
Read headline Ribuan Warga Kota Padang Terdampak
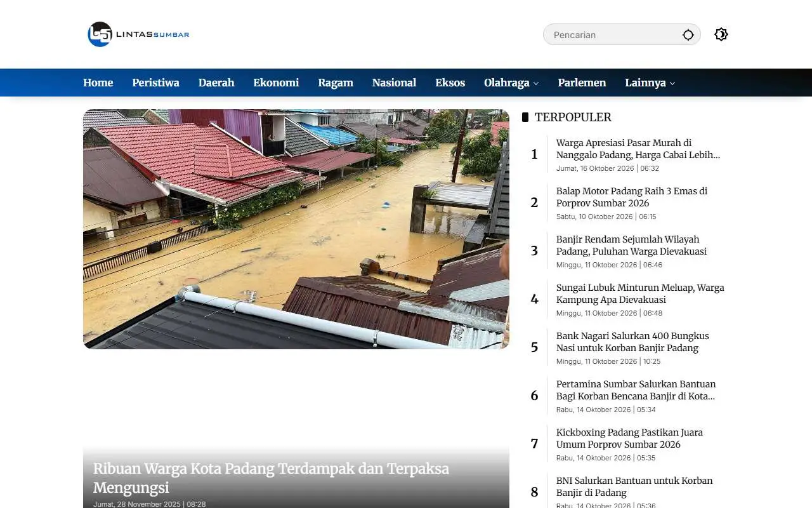pyautogui.click(x=271, y=478)
